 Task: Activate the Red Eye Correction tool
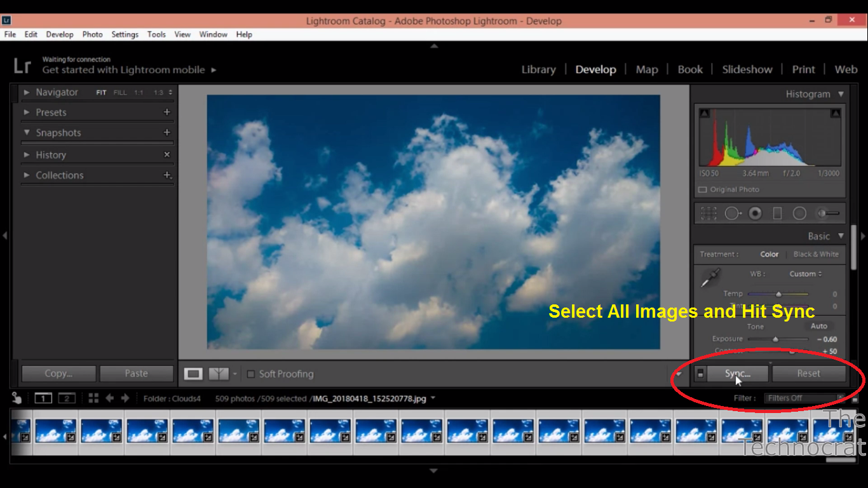coord(756,213)
